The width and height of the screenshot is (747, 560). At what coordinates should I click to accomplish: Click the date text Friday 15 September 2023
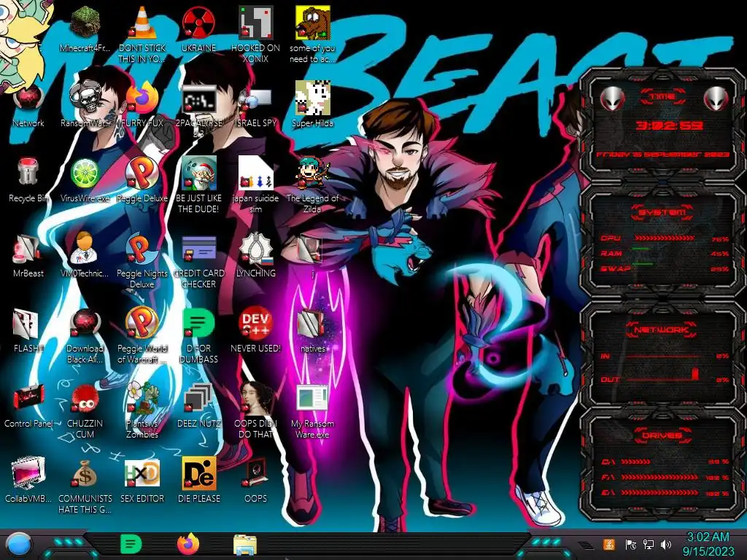pos(662,155)
